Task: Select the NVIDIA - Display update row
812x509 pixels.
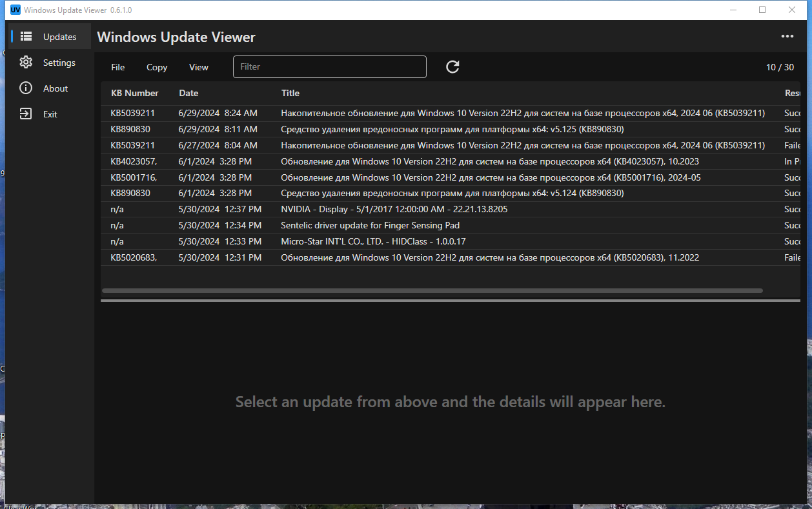Action: point(451,209)
